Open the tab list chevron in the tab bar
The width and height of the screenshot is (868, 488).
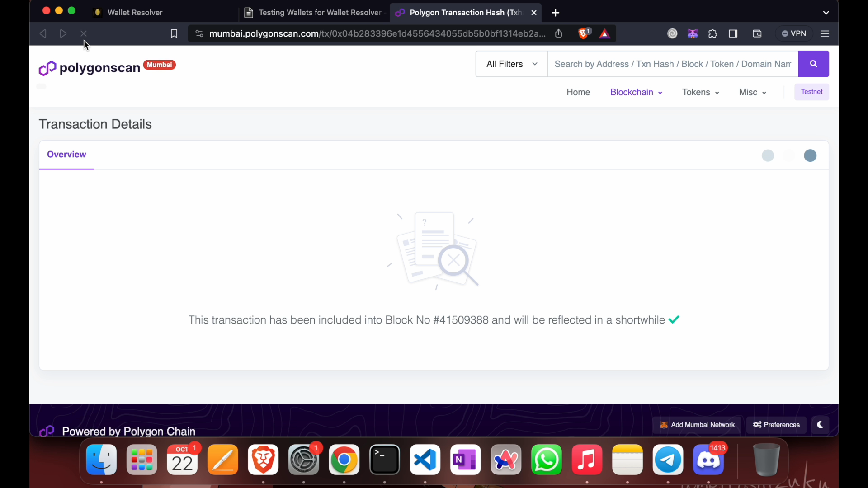click(826, 13)
